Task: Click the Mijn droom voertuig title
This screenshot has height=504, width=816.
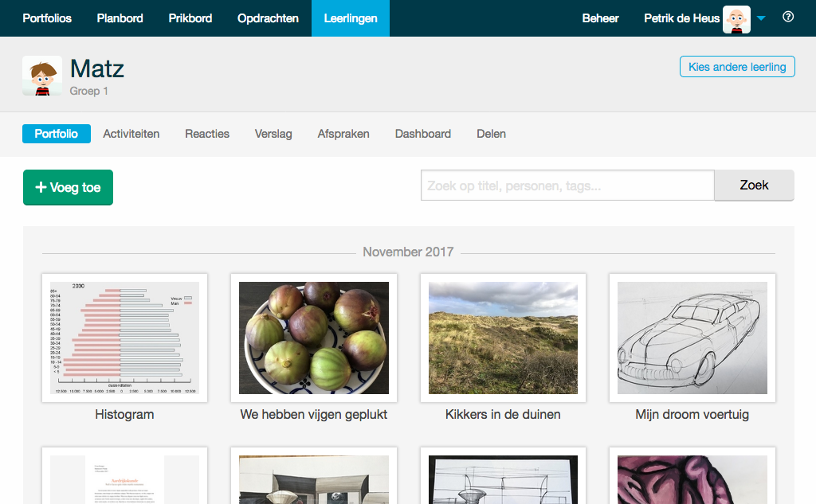Action: (692, 415)
